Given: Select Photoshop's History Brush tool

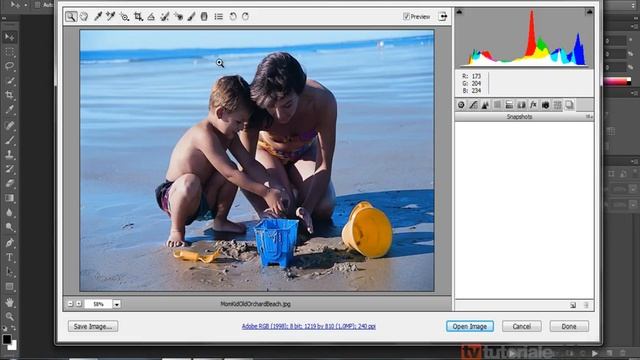Looking at the screenshot, I should [x=10, y=169].
